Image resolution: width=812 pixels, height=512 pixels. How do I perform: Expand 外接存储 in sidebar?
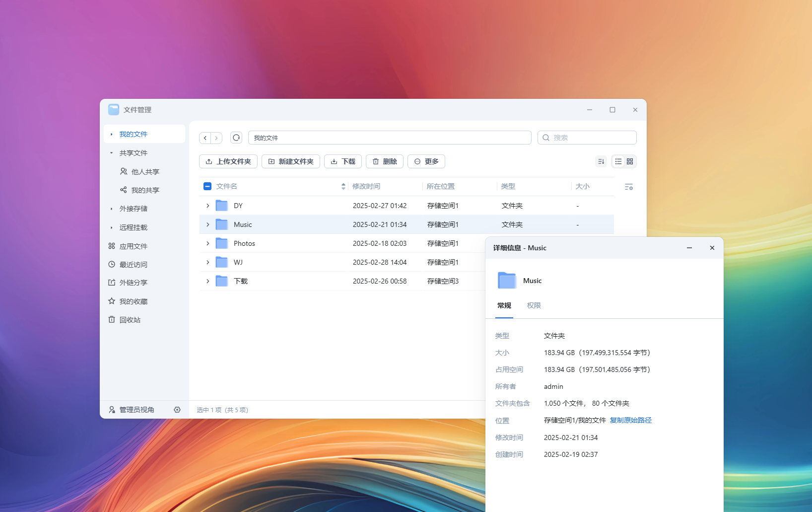pyautogui.click(x=111, y=209)
